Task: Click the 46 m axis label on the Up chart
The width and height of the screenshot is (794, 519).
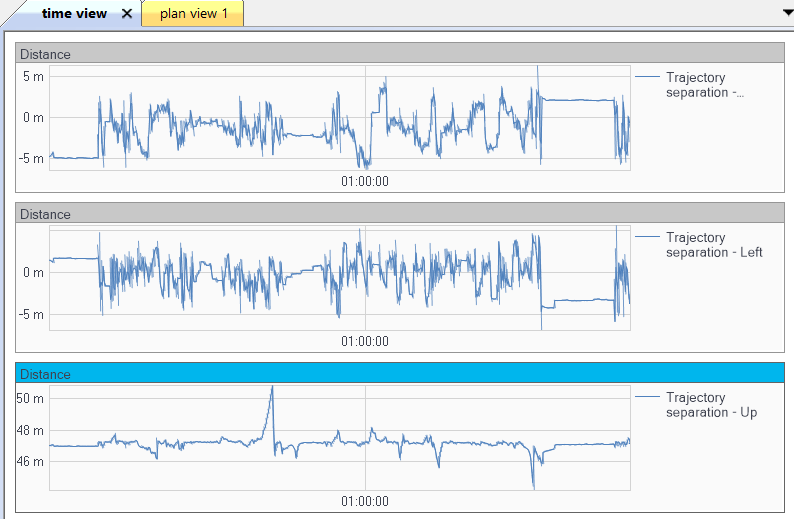Action: click(32, 461)
